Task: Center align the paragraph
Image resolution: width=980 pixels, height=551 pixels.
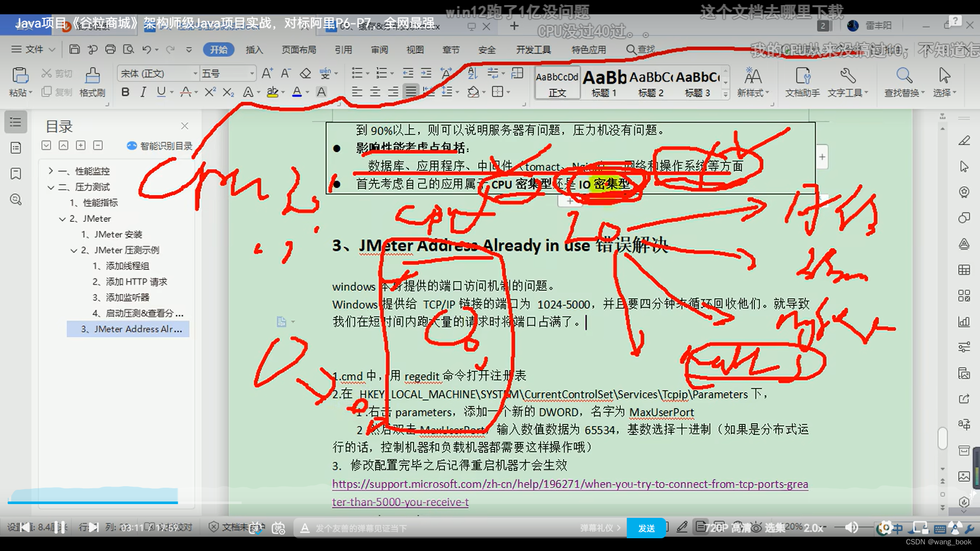Action: coord(375,92)
